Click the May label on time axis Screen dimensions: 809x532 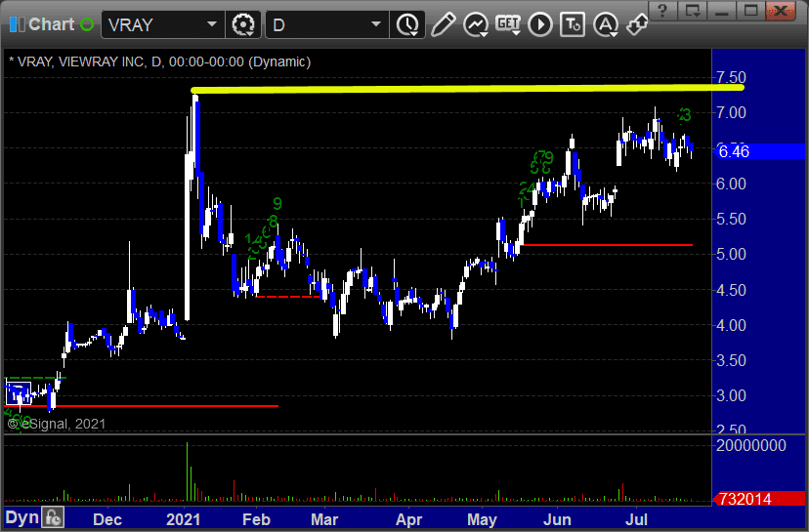pyautogui.click(x=482, y=519)
